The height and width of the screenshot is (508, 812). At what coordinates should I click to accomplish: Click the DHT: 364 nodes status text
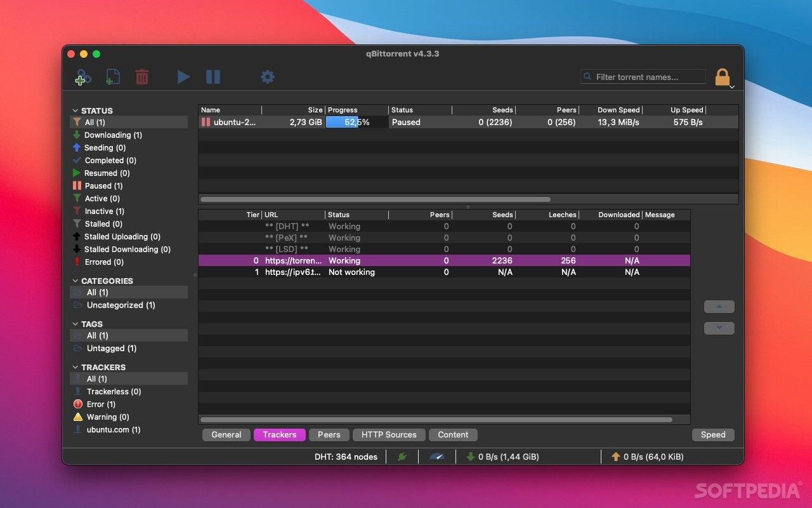tap(346, 457)
